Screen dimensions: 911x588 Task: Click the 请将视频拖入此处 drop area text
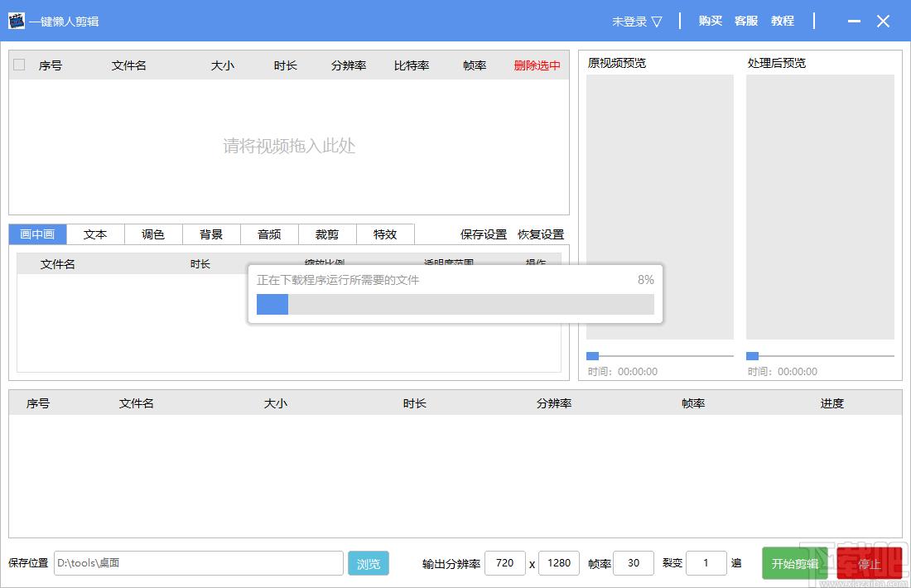click(x=289, y=146)
